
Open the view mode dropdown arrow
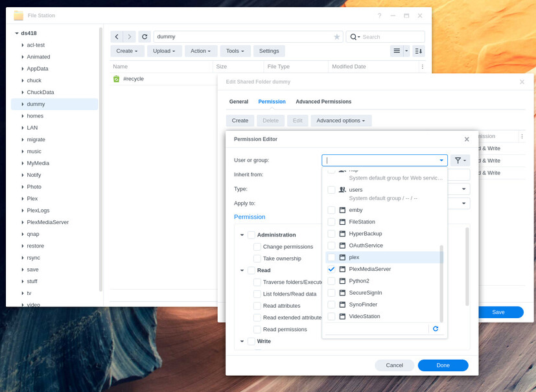pos(406,51)
